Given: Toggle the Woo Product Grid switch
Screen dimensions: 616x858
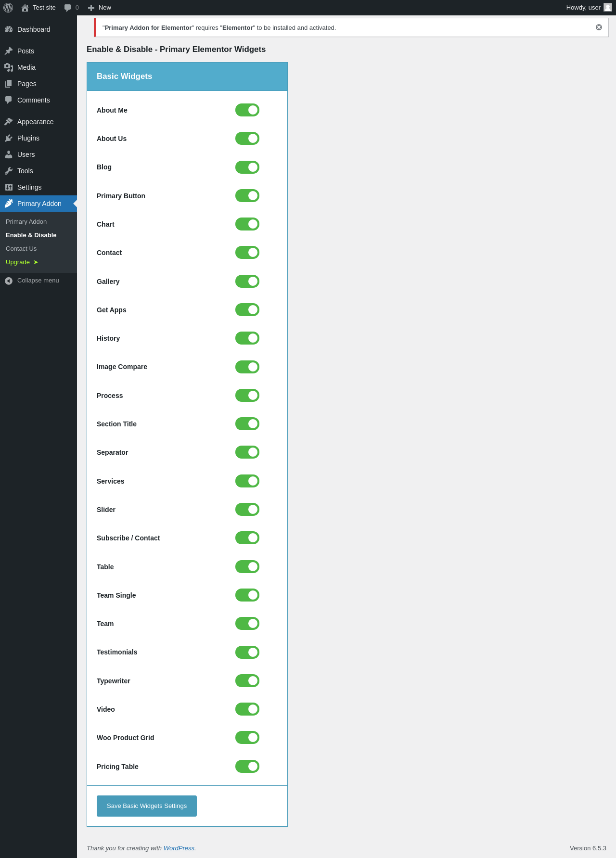Looking at the screenshot, I should click(247, 738).
